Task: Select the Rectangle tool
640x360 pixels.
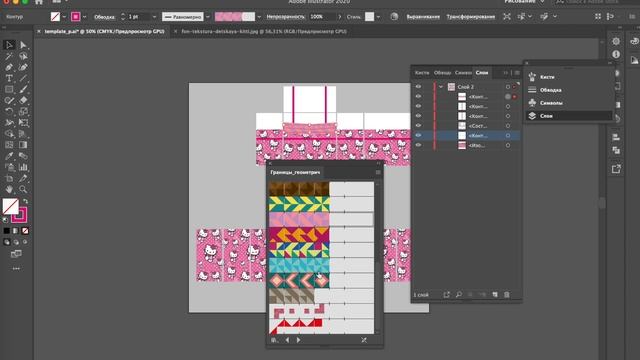Action: pyautogui.click(x=9, y=89)
